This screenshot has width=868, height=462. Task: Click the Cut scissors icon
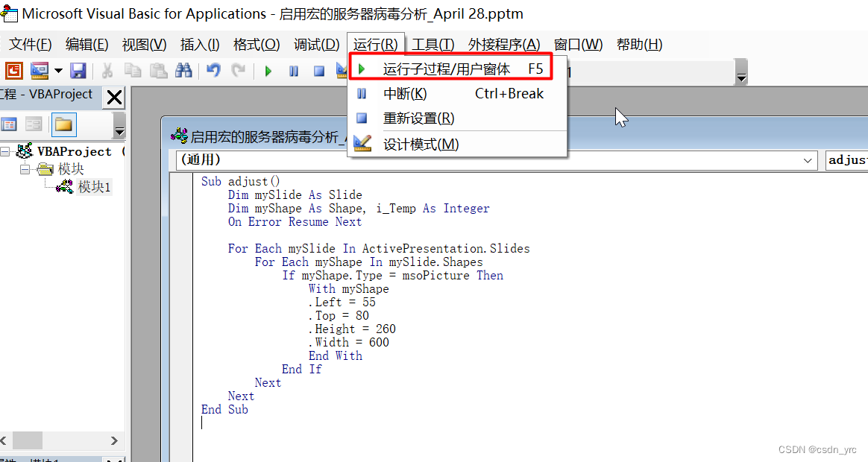pyautogui.click(x=107, y=70)
